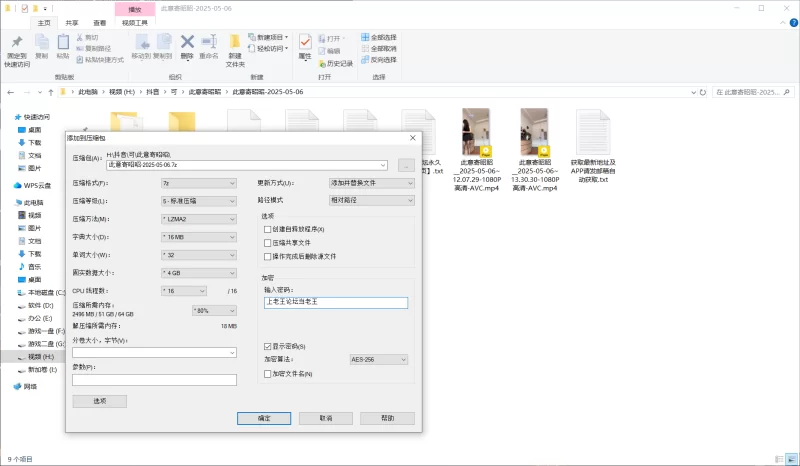Open 字典大小 dropdown showing 16 MB

click(199, 237)
